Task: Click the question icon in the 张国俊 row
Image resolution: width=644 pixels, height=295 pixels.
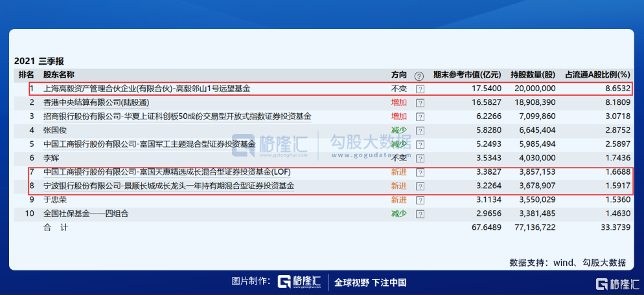Action: (420, 131)
